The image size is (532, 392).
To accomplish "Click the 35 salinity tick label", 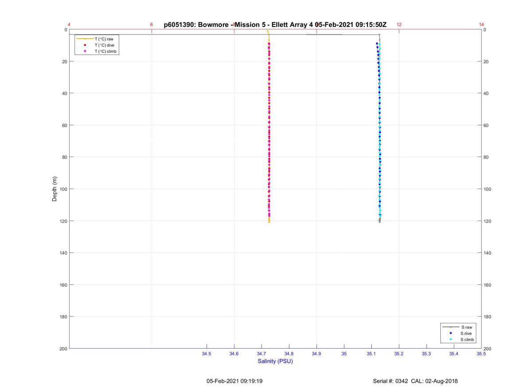I will tap(344, 353).
